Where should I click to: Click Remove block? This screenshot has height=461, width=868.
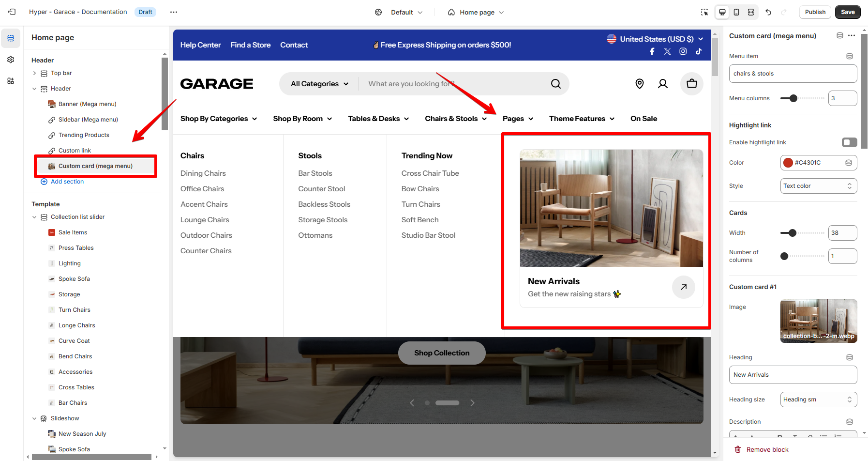[762, 450]
